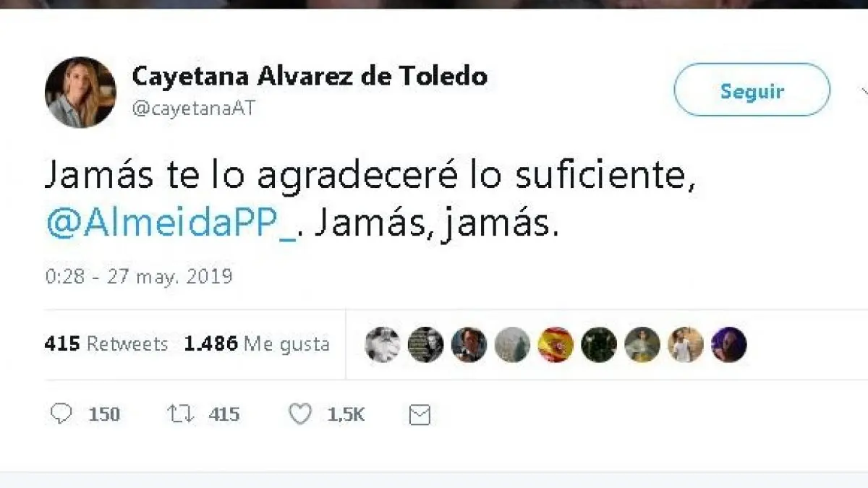Follow the account with the Seguir button
Screen dimensions: 868x488
click(x=752, y=90)
